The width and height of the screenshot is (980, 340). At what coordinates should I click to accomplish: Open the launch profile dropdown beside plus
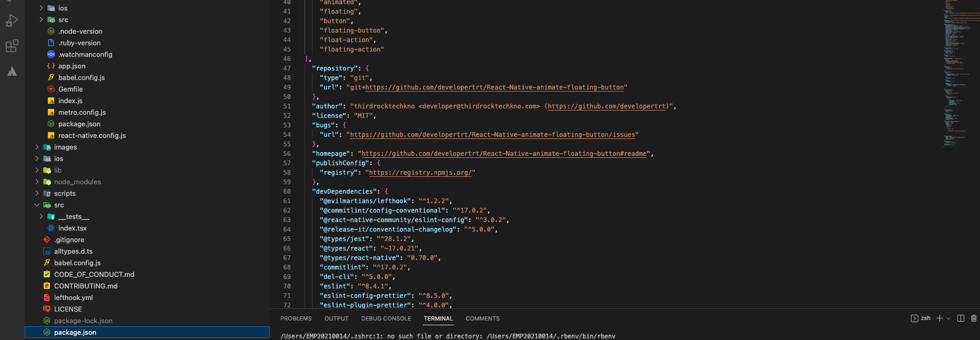tap(948, 318)
